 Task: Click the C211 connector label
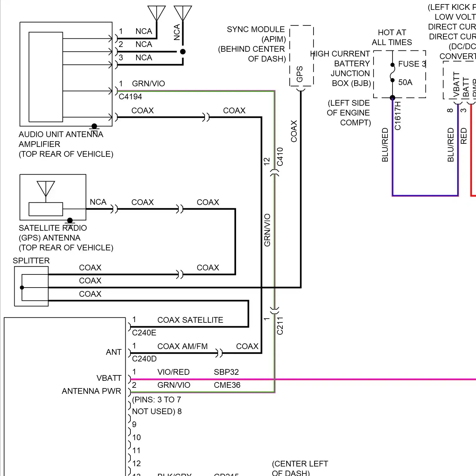pos(280,326)
